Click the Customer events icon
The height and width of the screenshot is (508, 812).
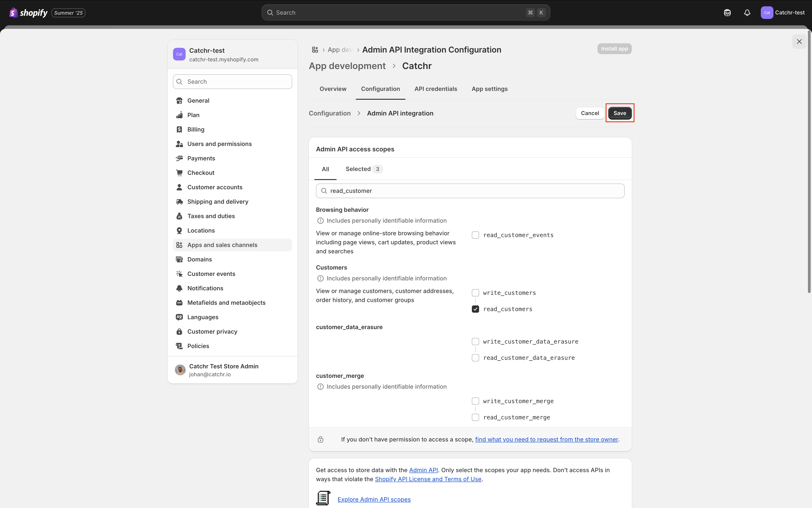pyautogui.click(x=179, y=274)
